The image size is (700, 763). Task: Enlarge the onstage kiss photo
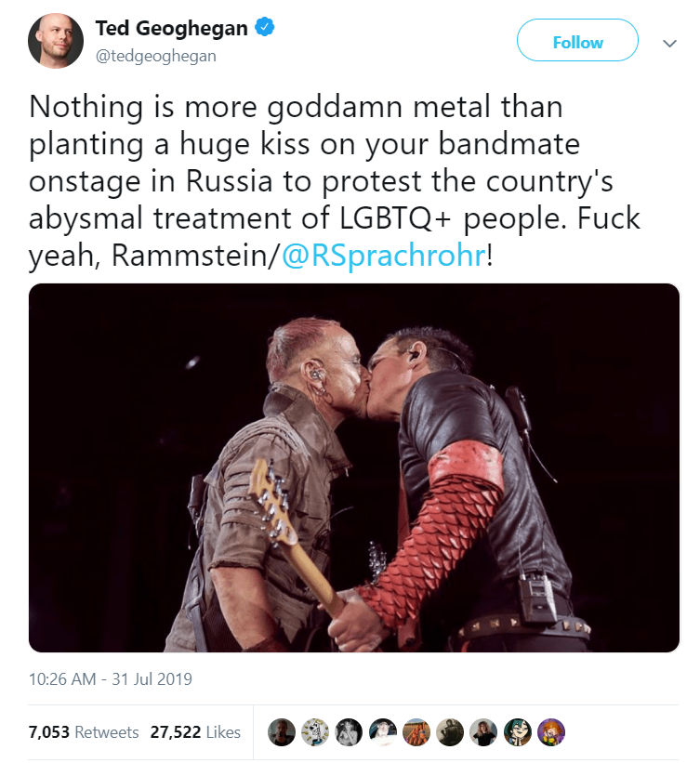(354, 467)
